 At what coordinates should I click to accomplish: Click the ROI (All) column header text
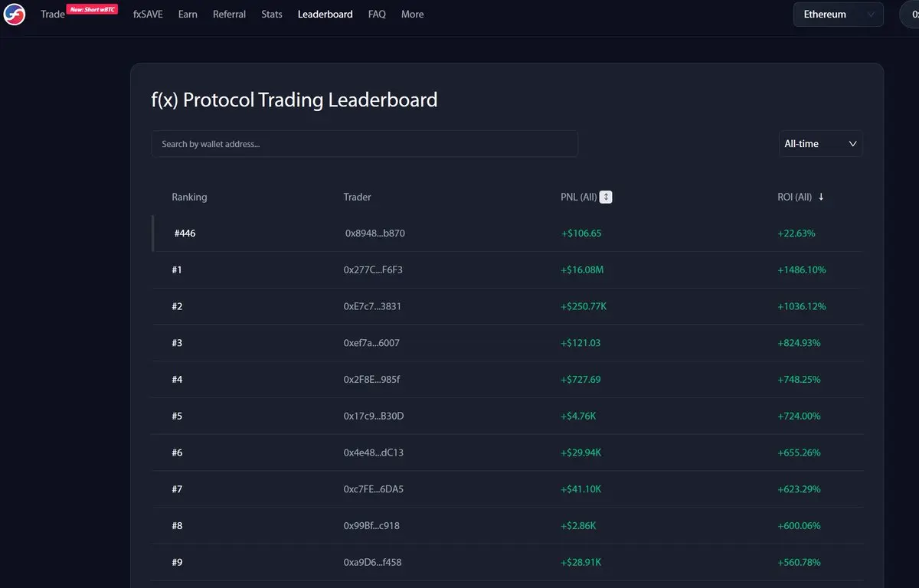[x=794, y=197]
